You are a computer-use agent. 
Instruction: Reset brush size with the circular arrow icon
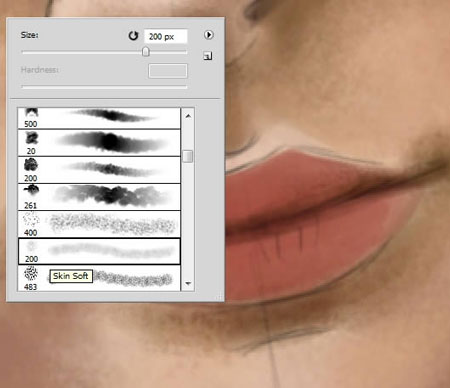(x=133, y=36)
